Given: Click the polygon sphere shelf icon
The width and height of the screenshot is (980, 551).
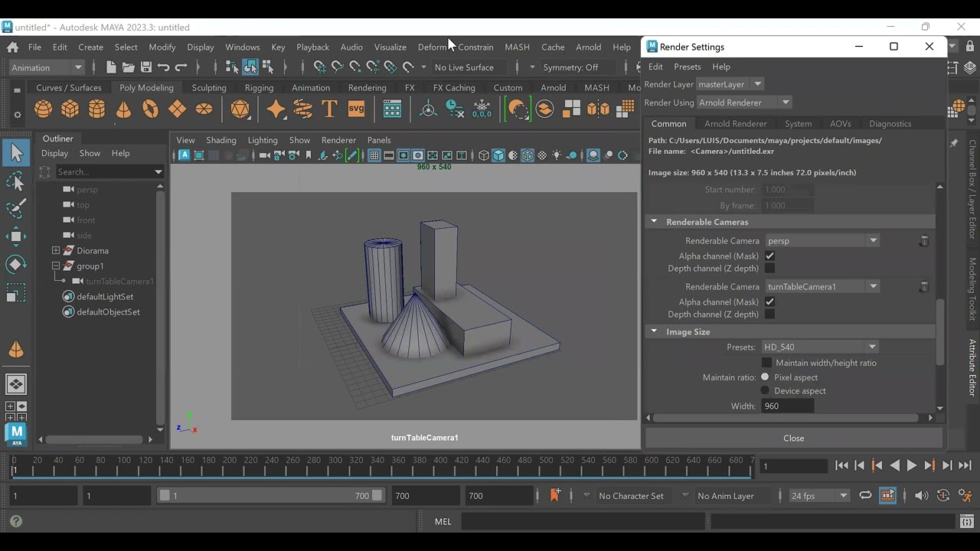Looking at the screenshot, I should 44,109.
